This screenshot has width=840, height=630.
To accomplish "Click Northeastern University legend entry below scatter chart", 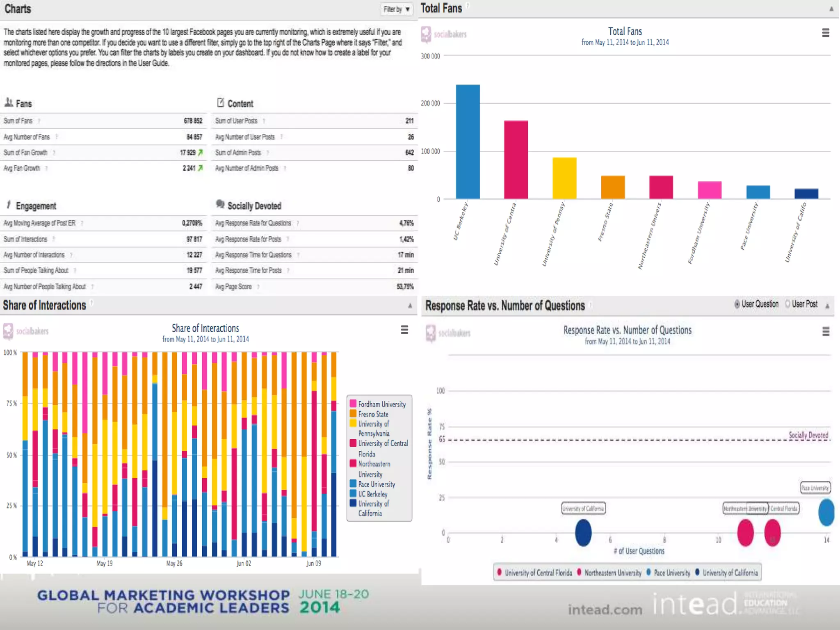I will [612, 573].
